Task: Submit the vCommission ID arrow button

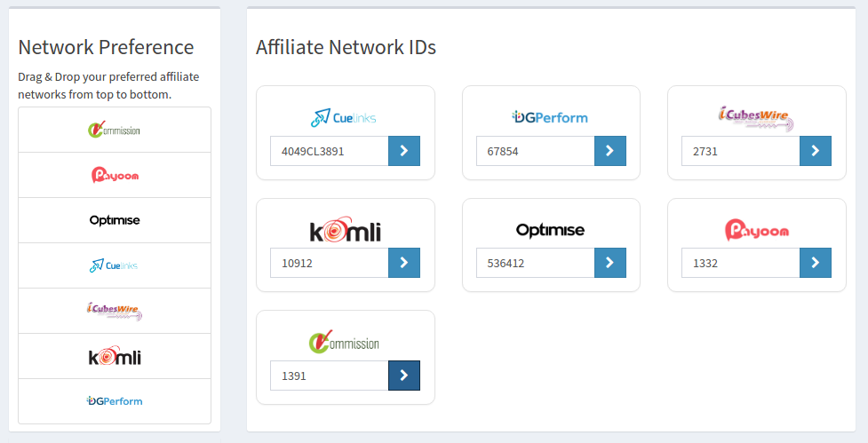Action: tap(404, 376)
